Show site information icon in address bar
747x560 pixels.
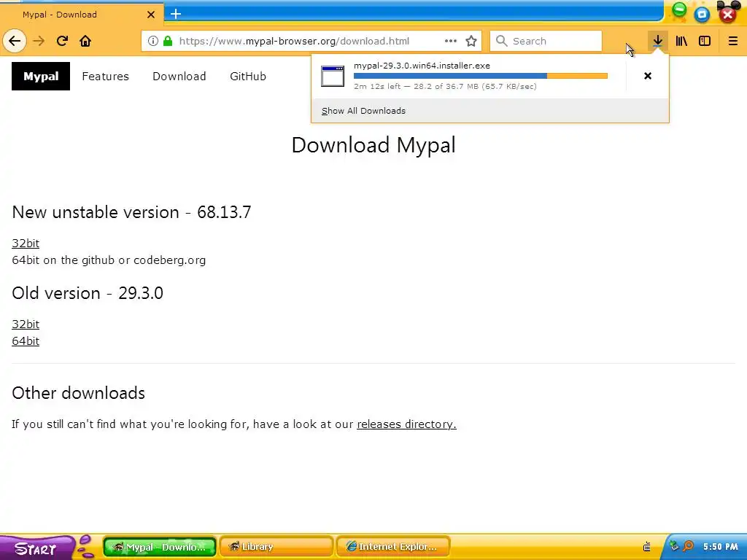tap(153, 41)
